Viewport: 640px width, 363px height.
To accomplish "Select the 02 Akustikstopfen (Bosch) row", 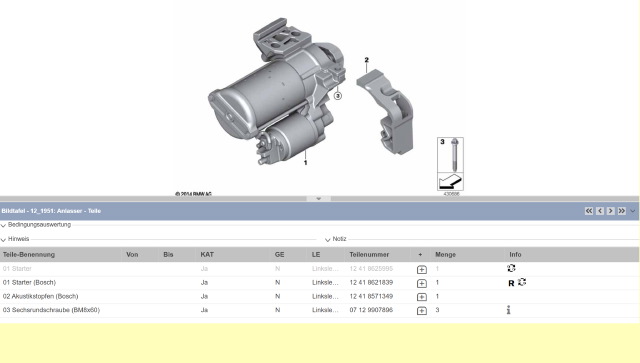I will click(320, 296).
